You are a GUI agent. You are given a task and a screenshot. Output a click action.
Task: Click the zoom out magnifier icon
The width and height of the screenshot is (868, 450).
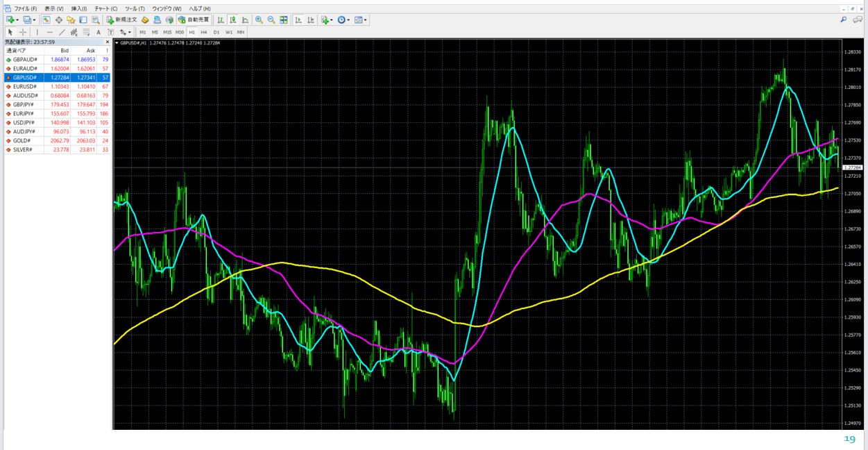click(271, 20)
